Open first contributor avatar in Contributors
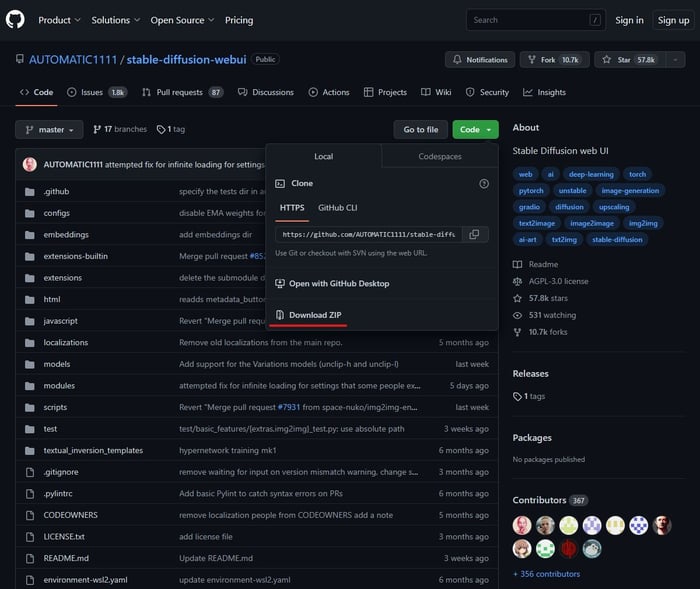The height and width of the screenshot is (589, 700). [522, 525]
